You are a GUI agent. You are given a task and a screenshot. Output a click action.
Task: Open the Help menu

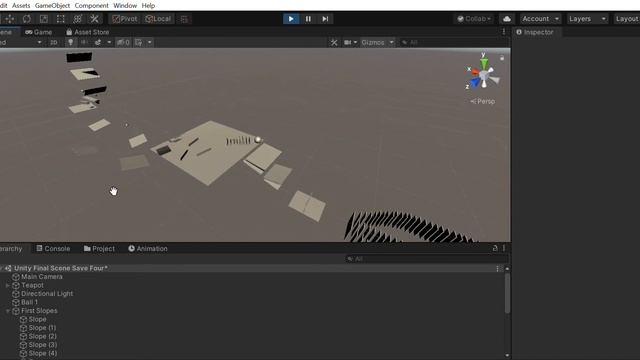148,6
